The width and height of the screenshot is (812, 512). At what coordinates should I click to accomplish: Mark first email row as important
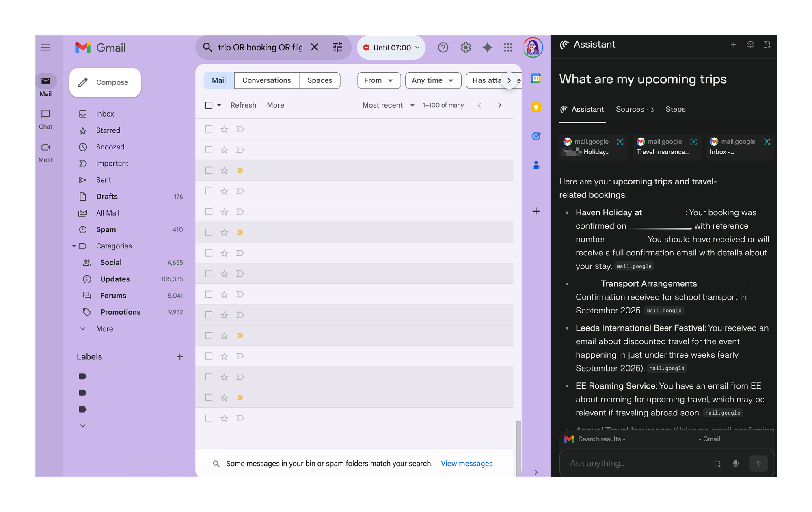[240, 129]
